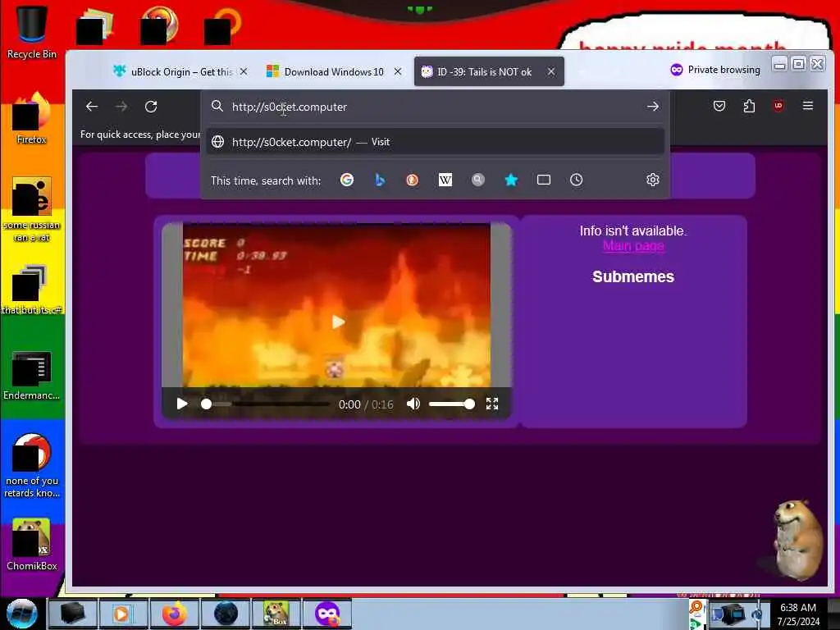
Task: Select the ChomikBox desktop icon
Action: [31, 545]
